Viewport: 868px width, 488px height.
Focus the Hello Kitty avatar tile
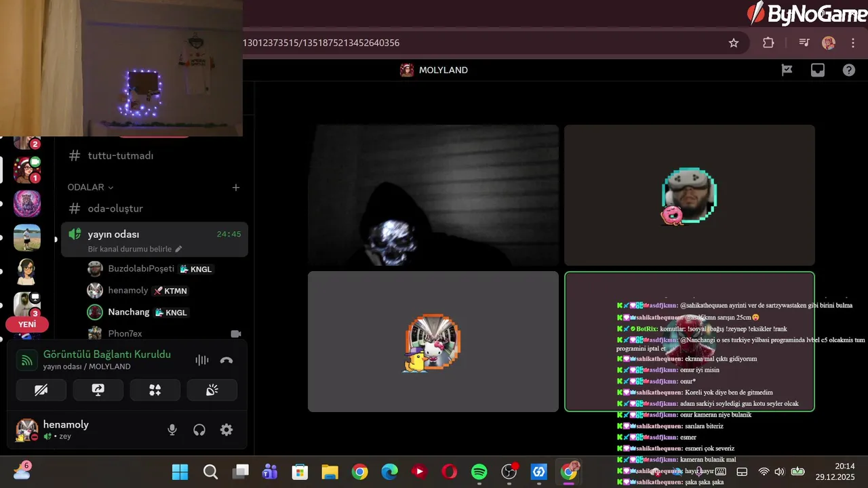click(x=433, y=342)
